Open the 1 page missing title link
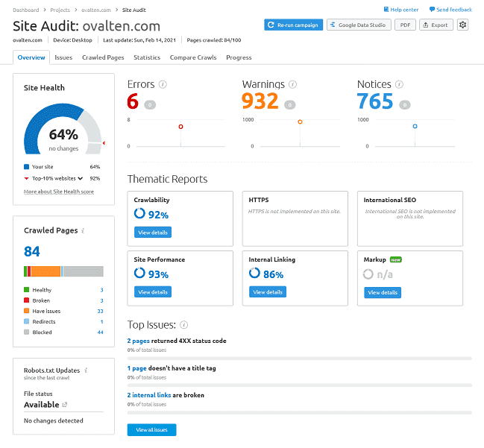This screenshot has width=484, height=448. click(136, 368)
